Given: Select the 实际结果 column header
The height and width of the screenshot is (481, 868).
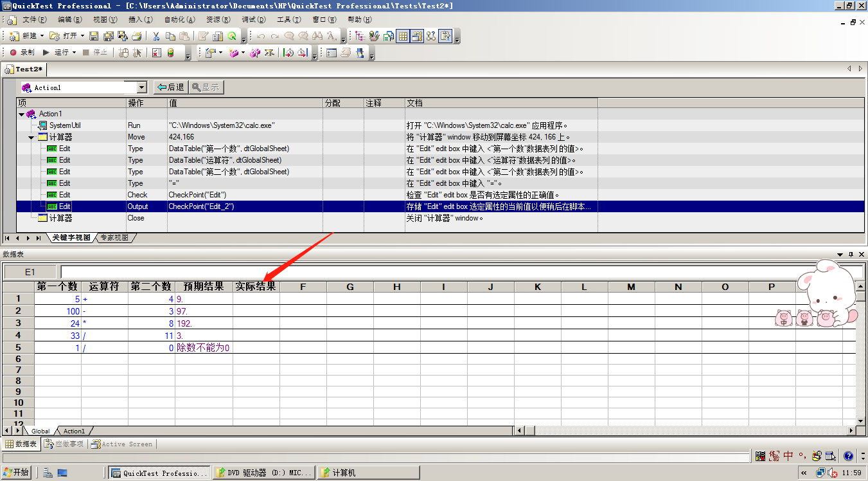Looking at the screenshot, I should pos(256,287).
